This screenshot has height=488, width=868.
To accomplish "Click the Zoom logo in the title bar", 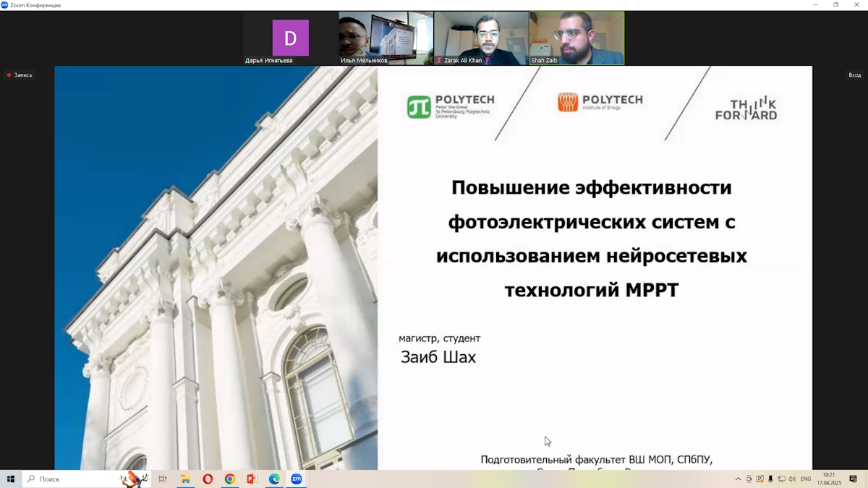I will [x=4, y=4].
